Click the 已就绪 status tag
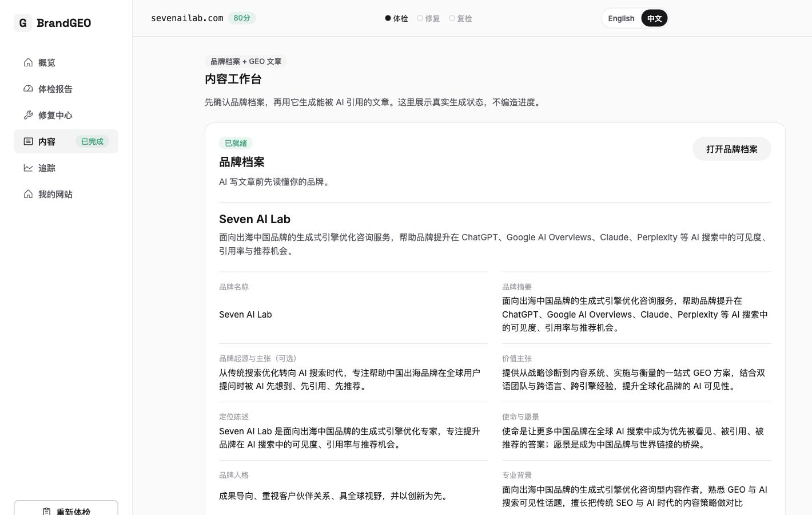Screen dimensions: 812x515 pos(236,143)
